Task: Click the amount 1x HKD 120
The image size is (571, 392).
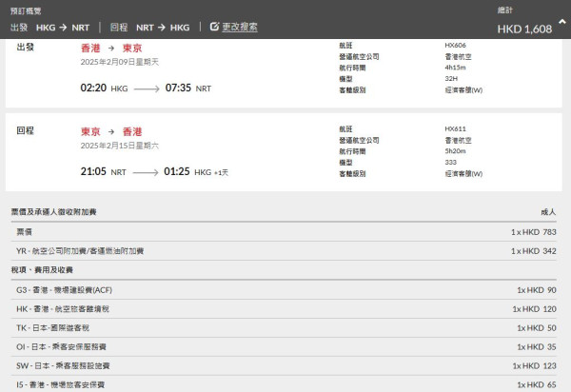Action: [534, 309]
